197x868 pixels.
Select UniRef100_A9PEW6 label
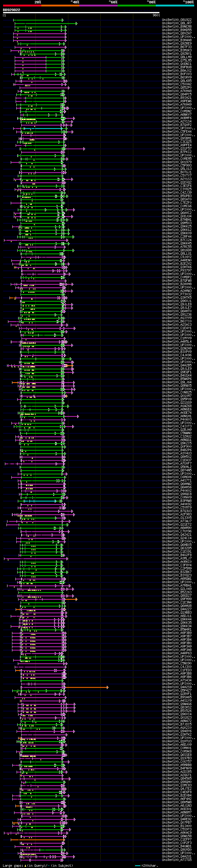[177, 101]
